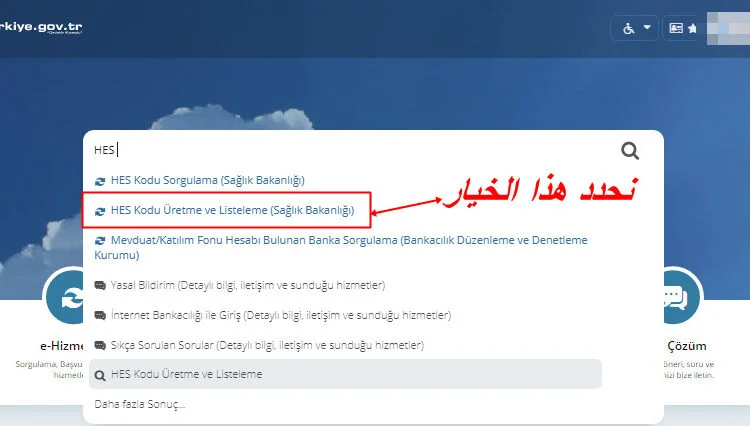Click the refresh icon beside HES Kodu Sorgulama
This screenshot has width=750, height=426.
[100, 181]
